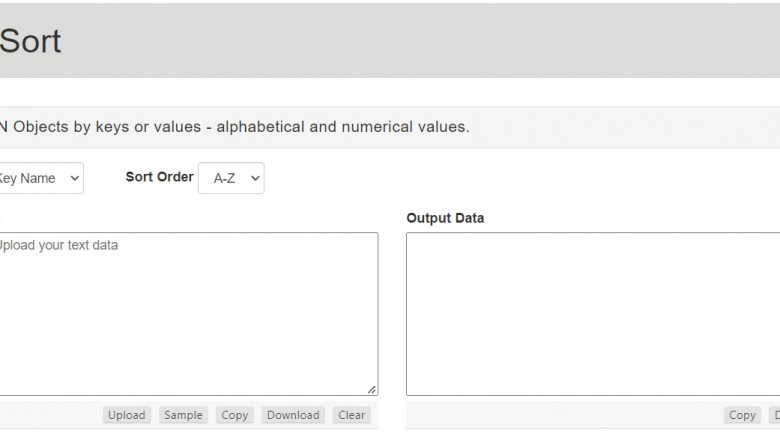
Task: Click the Sort page heading
Action: point(30,42)
